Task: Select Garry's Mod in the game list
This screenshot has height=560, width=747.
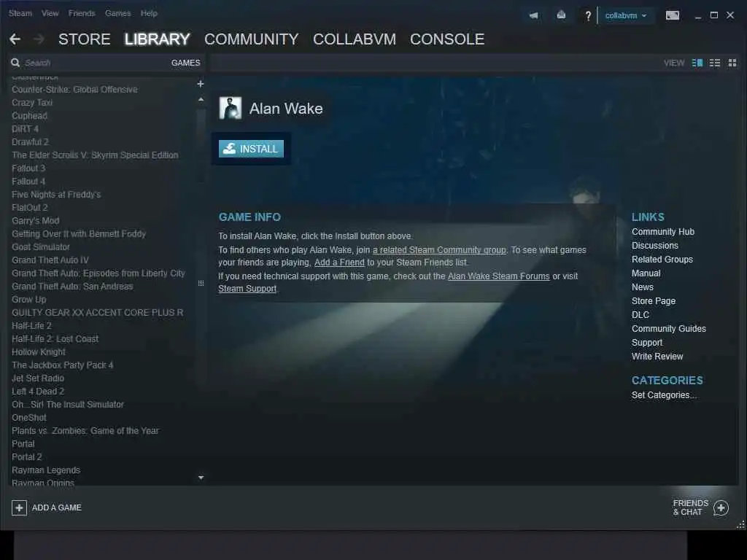Action: [36, 221]
